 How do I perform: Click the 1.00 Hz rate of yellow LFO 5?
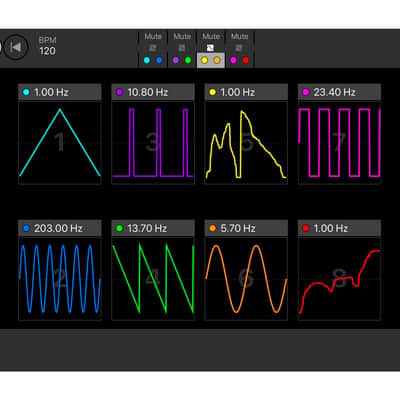(238, 92)
